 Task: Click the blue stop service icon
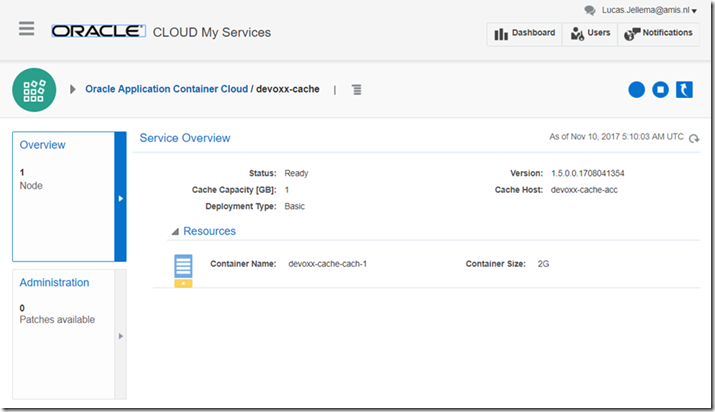(x=660, y=90)
